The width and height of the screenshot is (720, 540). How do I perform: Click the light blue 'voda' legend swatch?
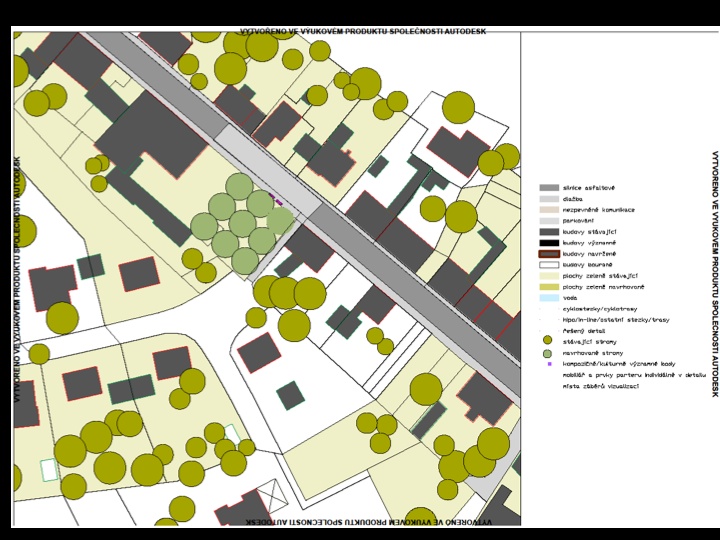(x=549, y=298)
